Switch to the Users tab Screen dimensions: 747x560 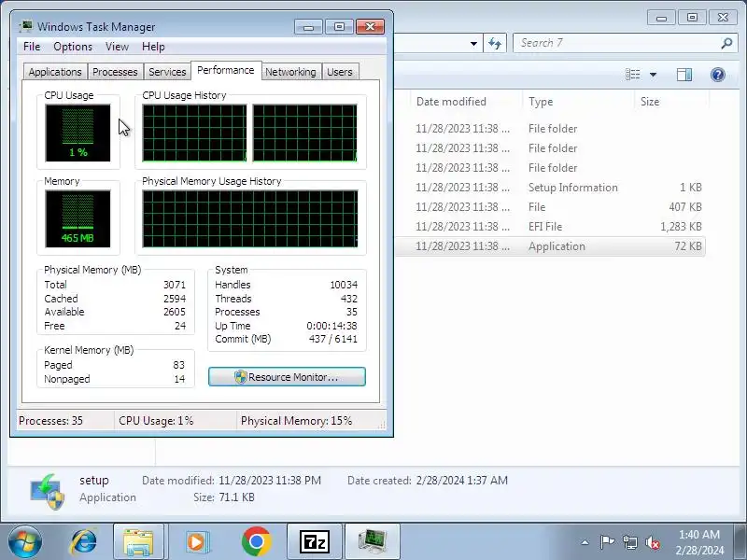click(340, 72)
